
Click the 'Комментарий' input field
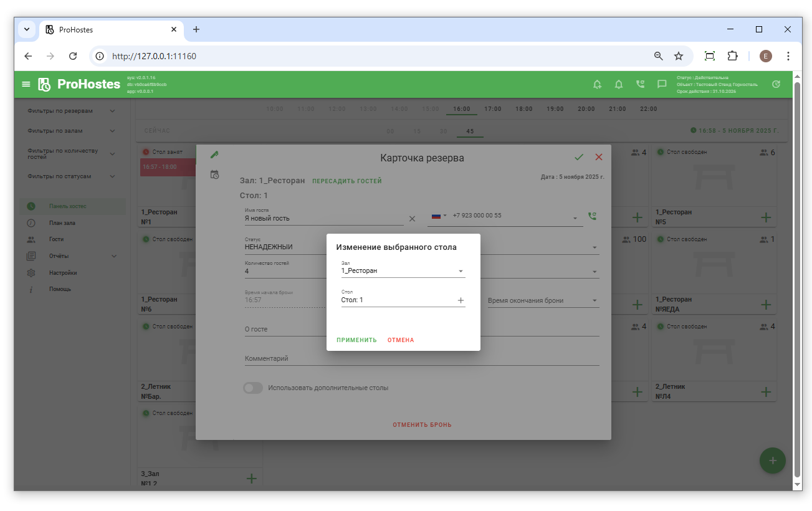point(421,359)
